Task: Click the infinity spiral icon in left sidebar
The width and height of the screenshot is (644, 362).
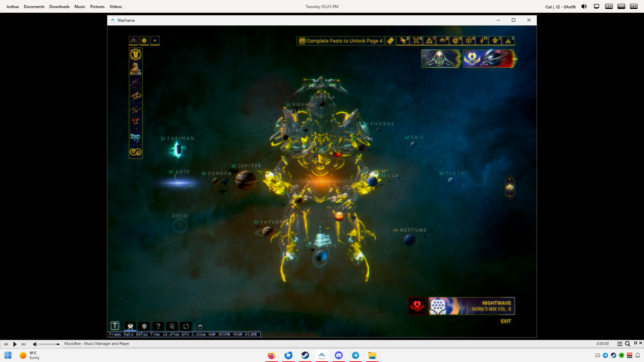Action: (136, 152)
